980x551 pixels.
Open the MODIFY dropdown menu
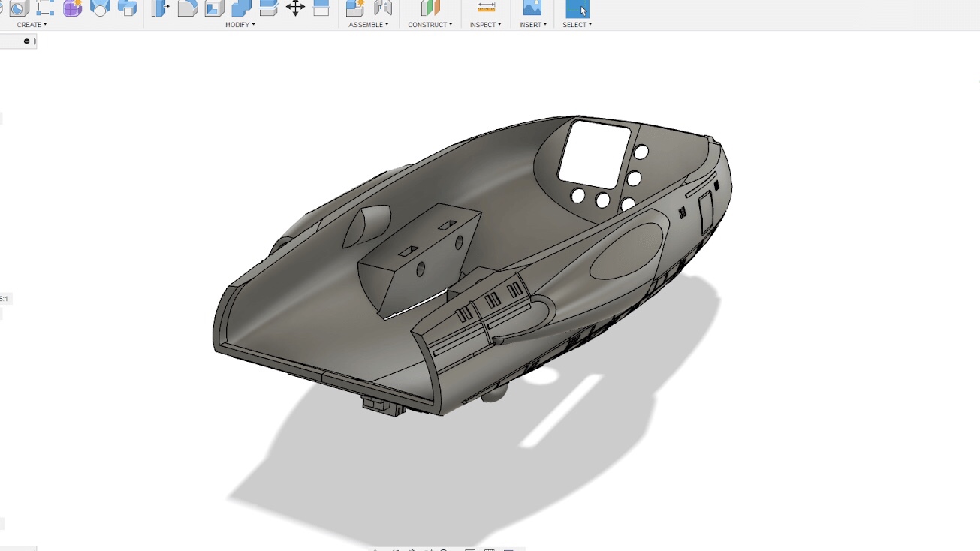click(x=240, y=25)
